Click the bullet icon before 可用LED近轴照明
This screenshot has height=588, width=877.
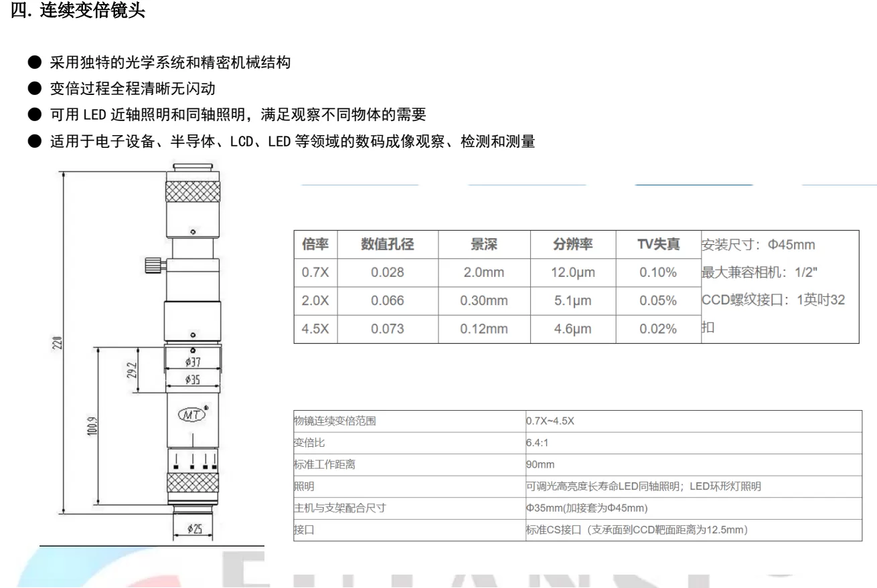click(36, 114)
